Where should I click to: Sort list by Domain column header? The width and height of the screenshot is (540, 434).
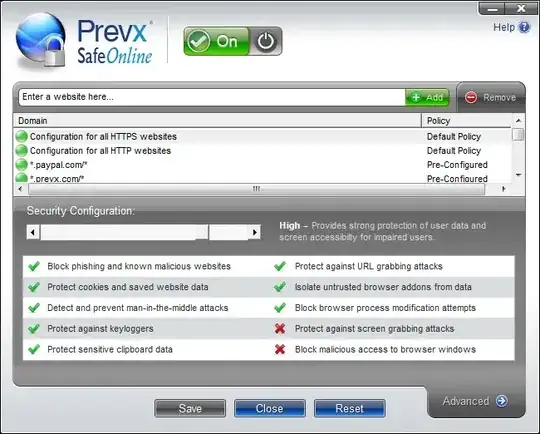coord(217,121)
